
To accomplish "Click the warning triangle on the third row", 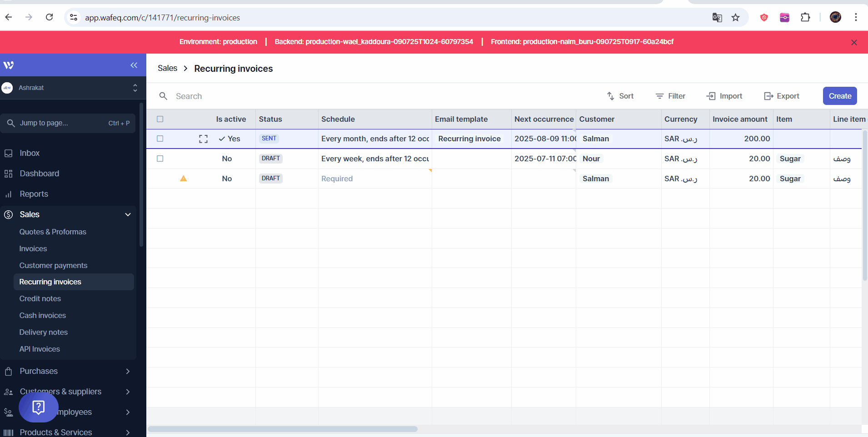I will pos(184,179).
